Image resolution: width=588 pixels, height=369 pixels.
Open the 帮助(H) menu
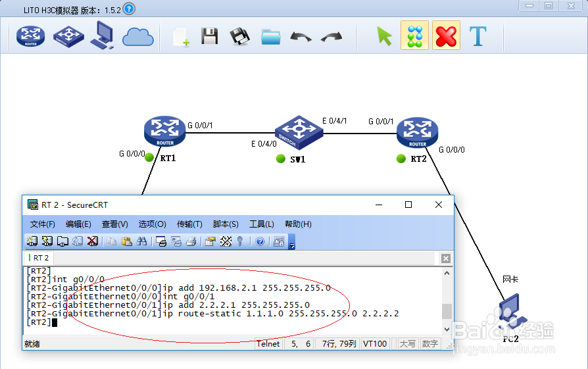[298, 224]
